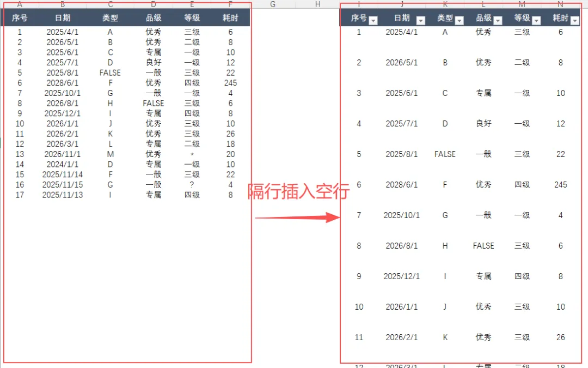Select 良好 in column D
This screenshot has width=588, height=368.
click(x=154, y=63)
